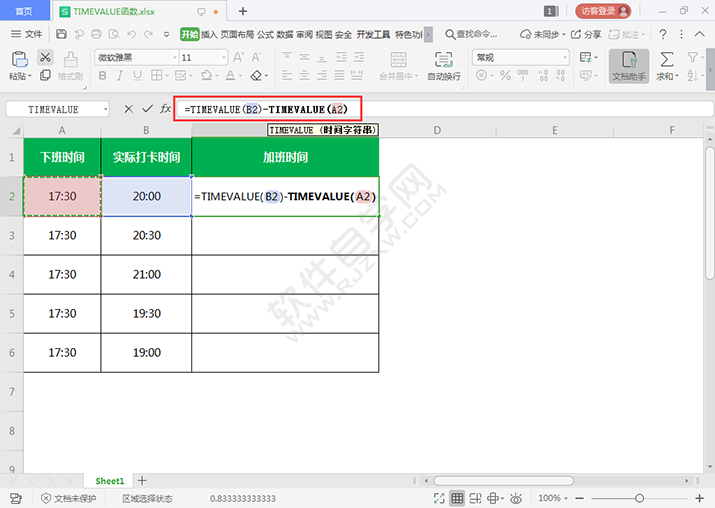This screenshot has width=715, height=508.
Task: Go to the 首页 home tab
Action: pos(24,11)
